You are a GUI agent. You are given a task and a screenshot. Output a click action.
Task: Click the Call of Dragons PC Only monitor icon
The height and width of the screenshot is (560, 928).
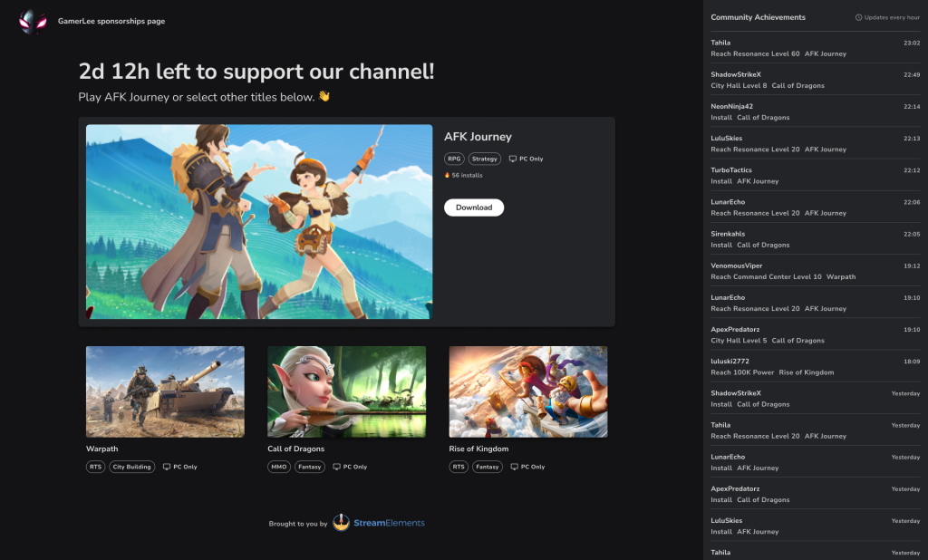tap(336, 467)
